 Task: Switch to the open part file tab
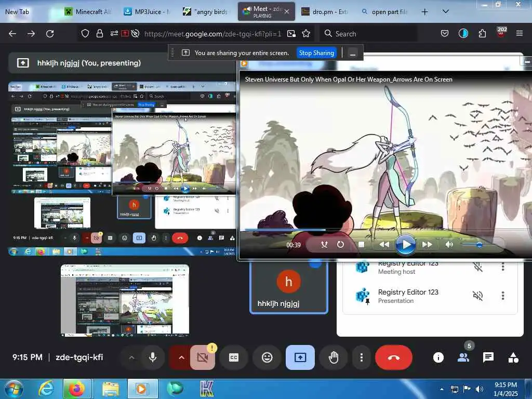pos(385,12)
